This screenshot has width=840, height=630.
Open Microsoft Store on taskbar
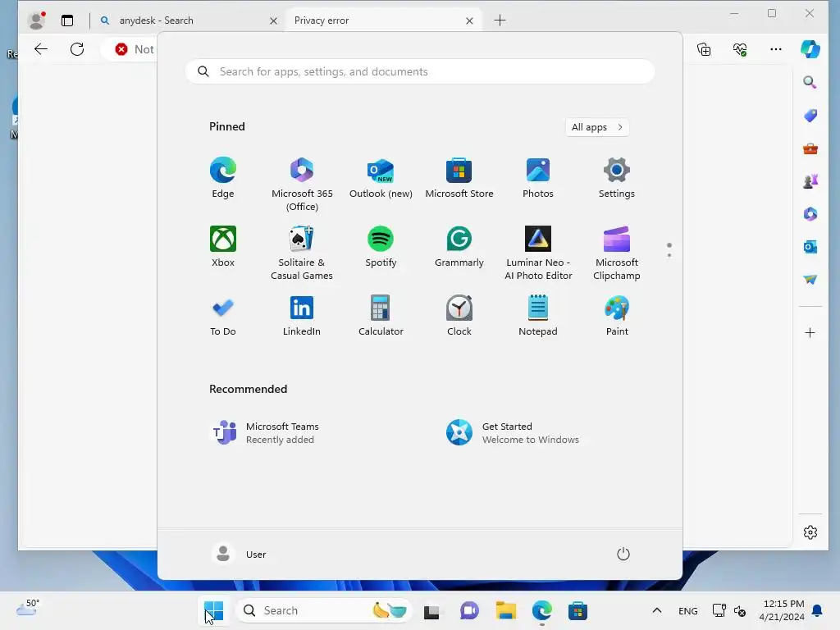coord(577,610)
